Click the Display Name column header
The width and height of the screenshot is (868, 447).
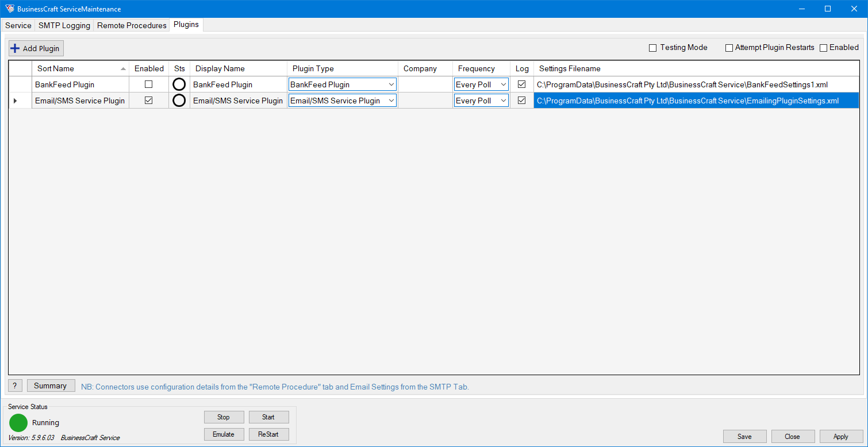click(x=239, y=68)
